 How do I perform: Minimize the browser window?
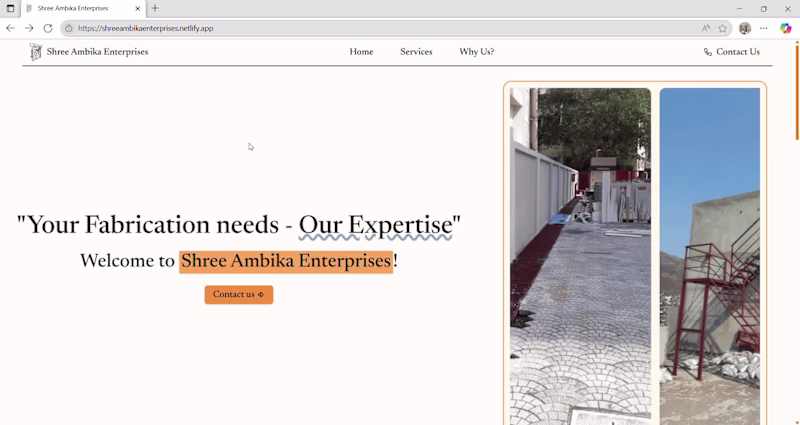(x=739, y=8)
